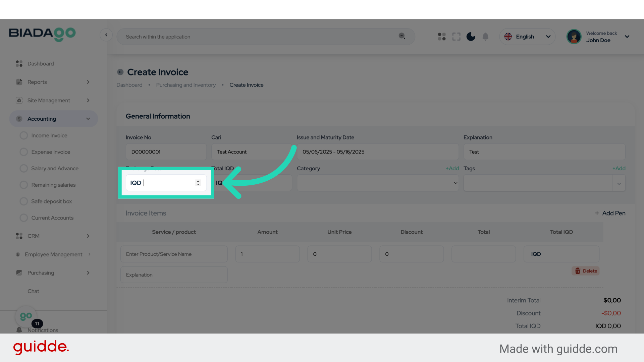
Task: Select Expense Invoice in sidebar
Action: pos(50,152)
